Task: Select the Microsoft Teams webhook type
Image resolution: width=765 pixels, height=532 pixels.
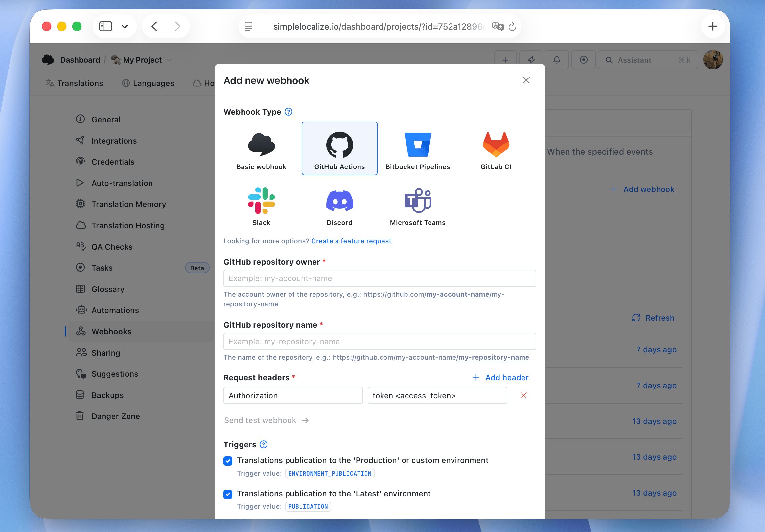Action: pyautogui.click(x=417, y=205)
